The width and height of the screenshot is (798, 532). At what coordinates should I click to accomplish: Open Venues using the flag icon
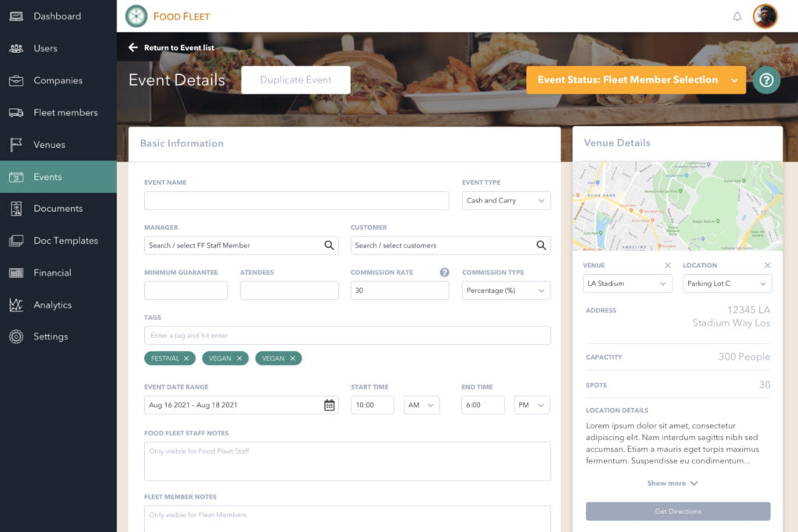(16, 144)
